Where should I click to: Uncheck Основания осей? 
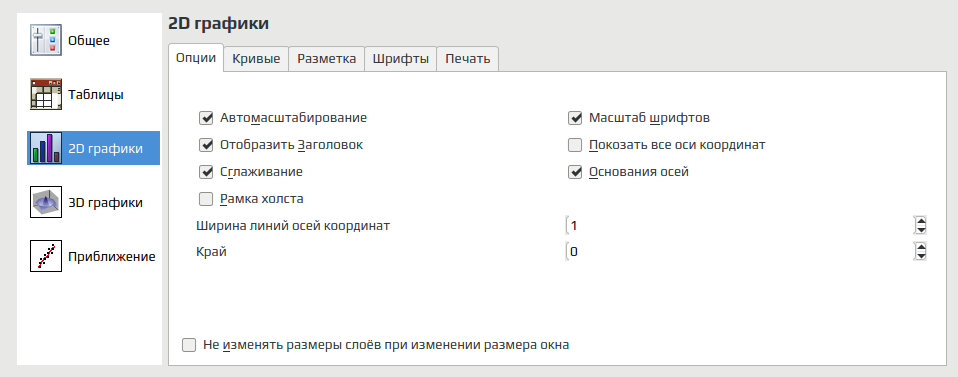pyautogui.click(x=574, y=172)
